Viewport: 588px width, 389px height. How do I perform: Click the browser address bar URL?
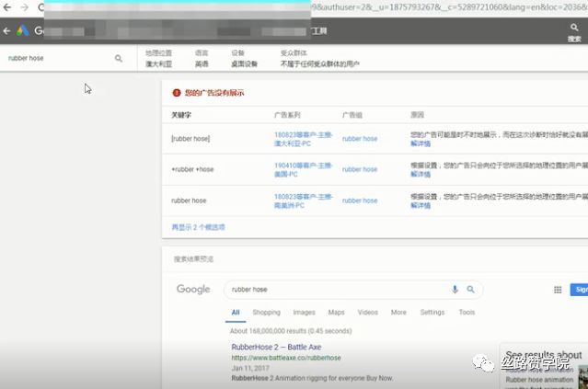pos(449,7)
